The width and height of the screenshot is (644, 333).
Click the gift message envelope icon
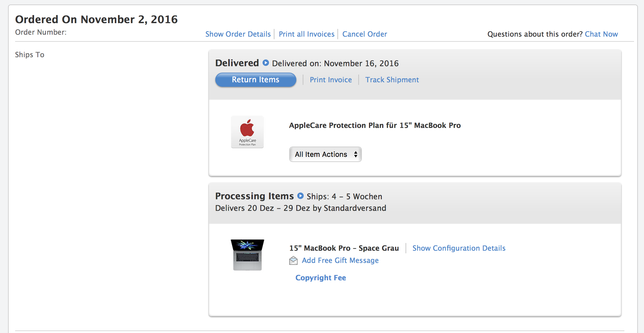[293, 260]
